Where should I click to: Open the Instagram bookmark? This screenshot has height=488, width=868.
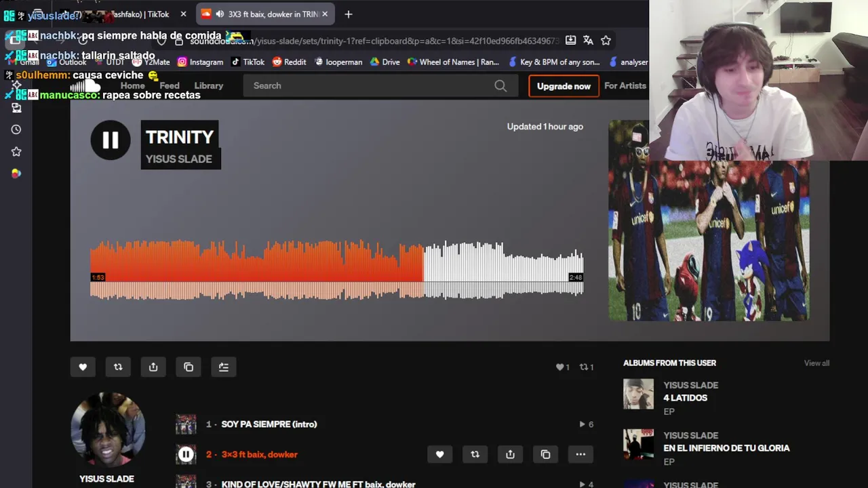(200, 62)
